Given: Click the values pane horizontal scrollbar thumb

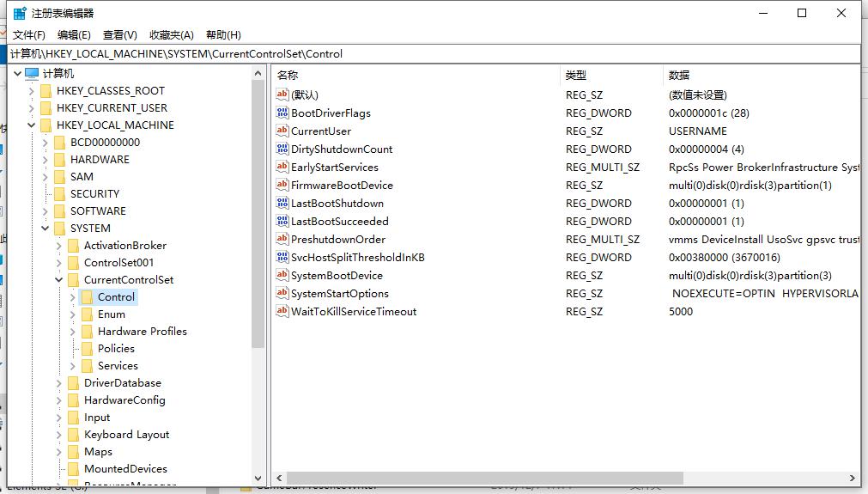Looking at the screenshot, I should (484, 478).
